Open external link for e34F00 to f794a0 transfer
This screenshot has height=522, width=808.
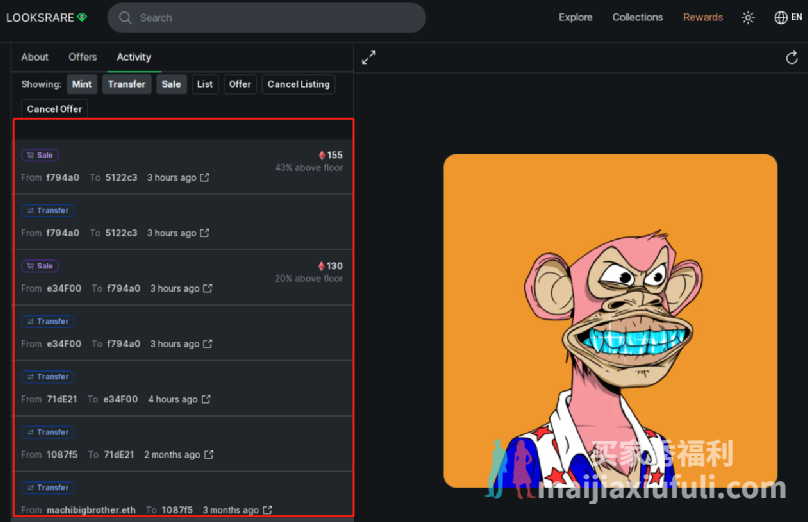point(208,344)
